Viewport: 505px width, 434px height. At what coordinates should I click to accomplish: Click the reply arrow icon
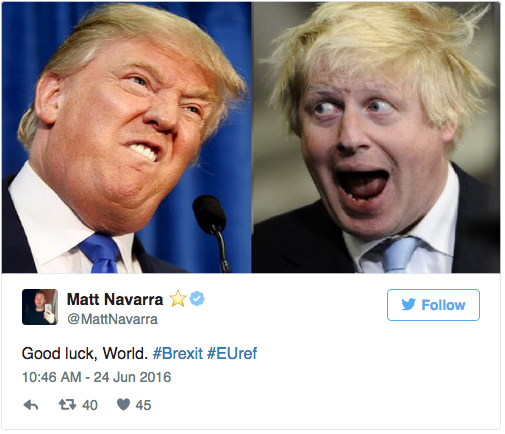31,405
